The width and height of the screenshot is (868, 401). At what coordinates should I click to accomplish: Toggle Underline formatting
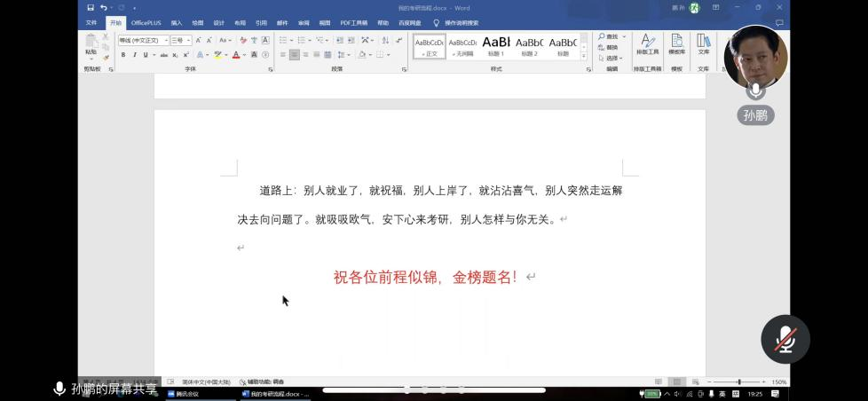point(146,55)
